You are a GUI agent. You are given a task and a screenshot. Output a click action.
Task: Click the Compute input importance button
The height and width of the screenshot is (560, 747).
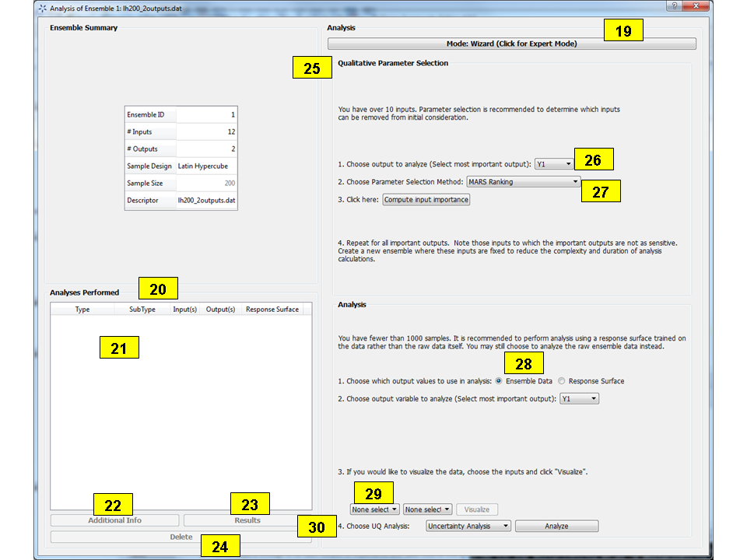click(x=425, y=199)
